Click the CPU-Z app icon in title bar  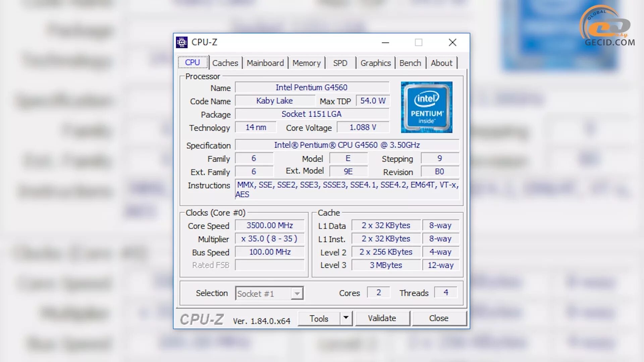[182, 43]
